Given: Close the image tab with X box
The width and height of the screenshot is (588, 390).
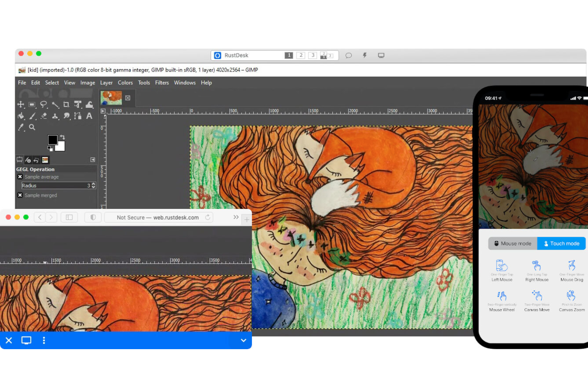Looking at the screenshot, I should [x=128, y=98].
